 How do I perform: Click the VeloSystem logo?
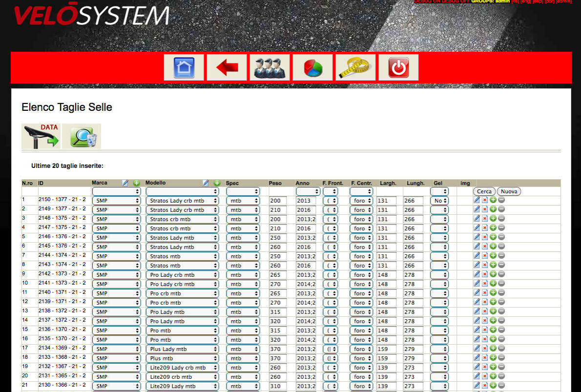coord(91,15)
